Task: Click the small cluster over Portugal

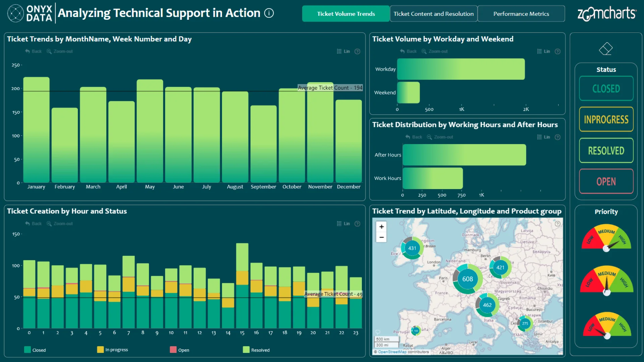Action: click(416, 330)
